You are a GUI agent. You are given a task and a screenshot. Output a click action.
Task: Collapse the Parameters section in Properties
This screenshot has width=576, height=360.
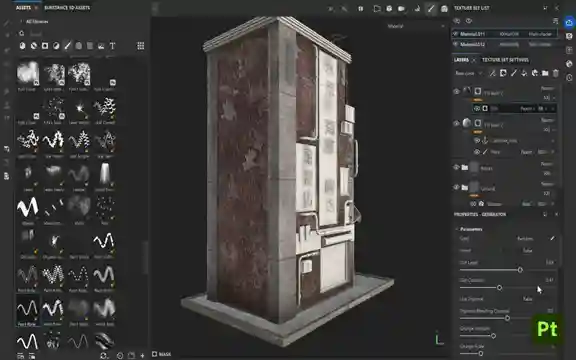coord(457,229)
